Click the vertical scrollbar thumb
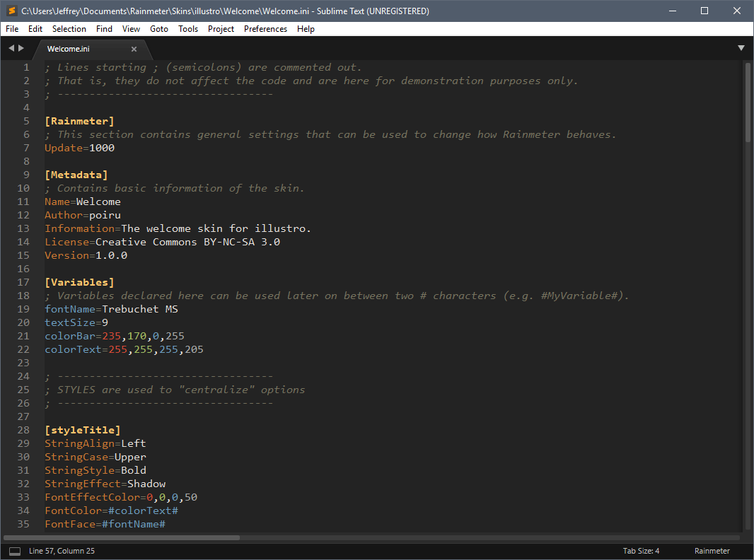This screenshot has height=560, width=754. tap(748, 102)
